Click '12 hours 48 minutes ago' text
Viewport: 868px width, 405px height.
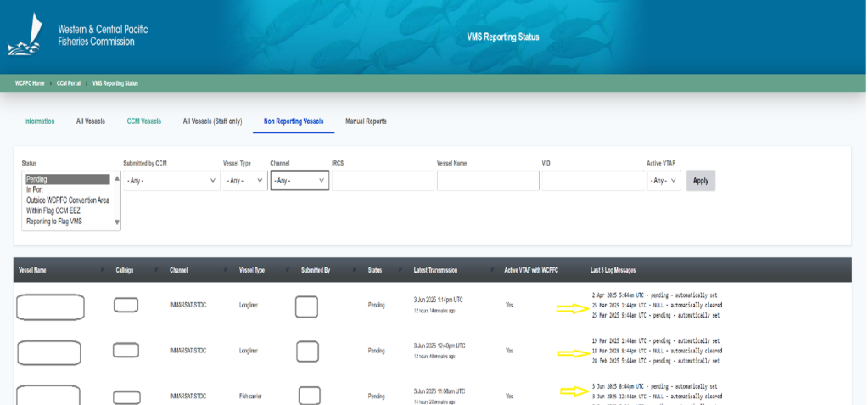434,357
